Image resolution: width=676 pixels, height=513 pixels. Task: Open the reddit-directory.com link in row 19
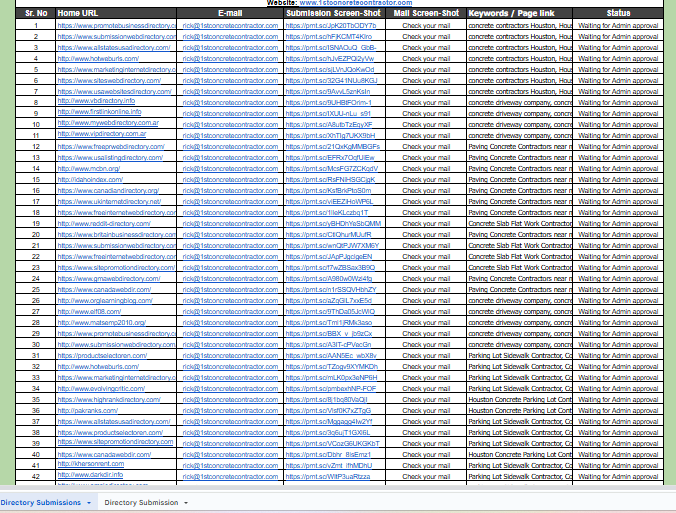(109, 223)
